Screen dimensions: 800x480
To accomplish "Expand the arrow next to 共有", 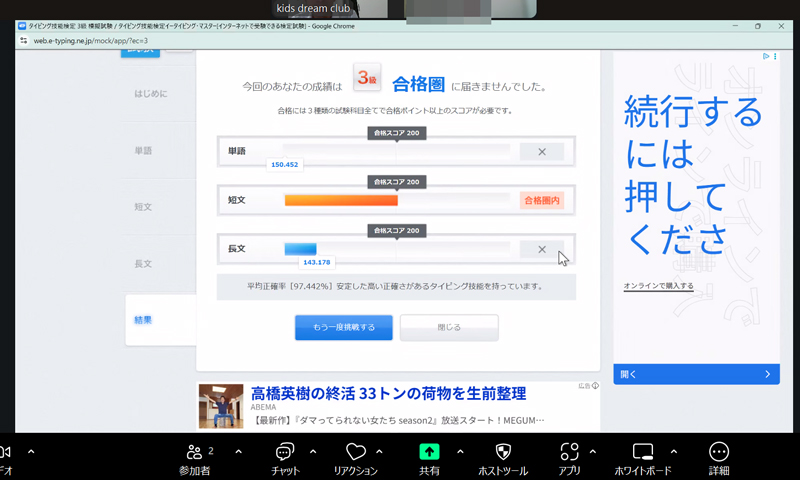I will 460,451.
